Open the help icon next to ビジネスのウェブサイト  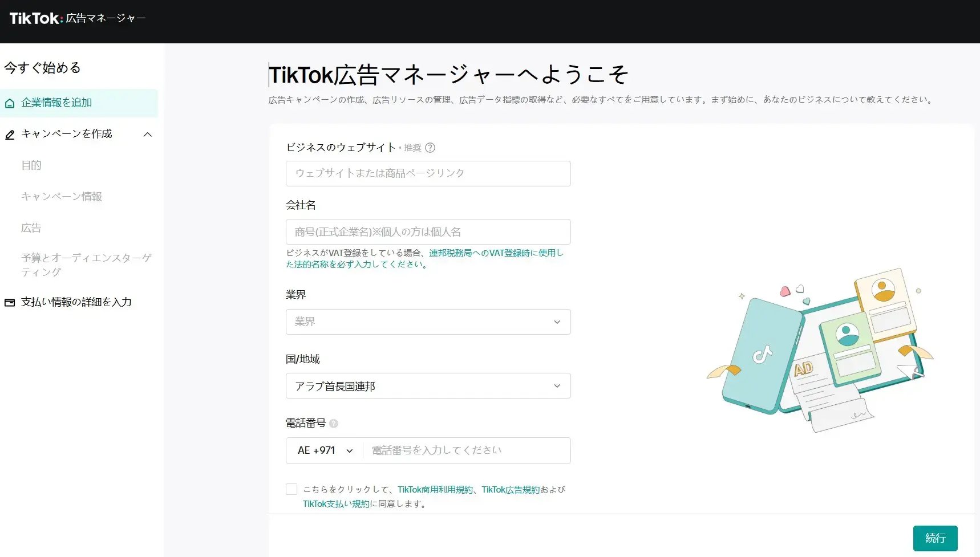pos(430,148)
